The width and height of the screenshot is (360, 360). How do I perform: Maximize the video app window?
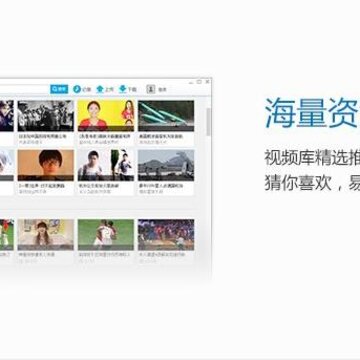tap(199, 82)
